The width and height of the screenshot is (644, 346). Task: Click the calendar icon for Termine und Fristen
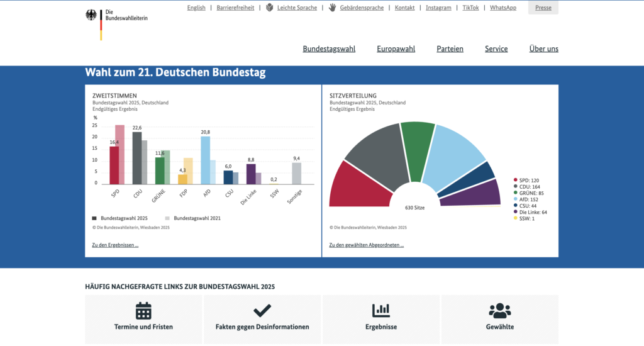coord(143,311)
